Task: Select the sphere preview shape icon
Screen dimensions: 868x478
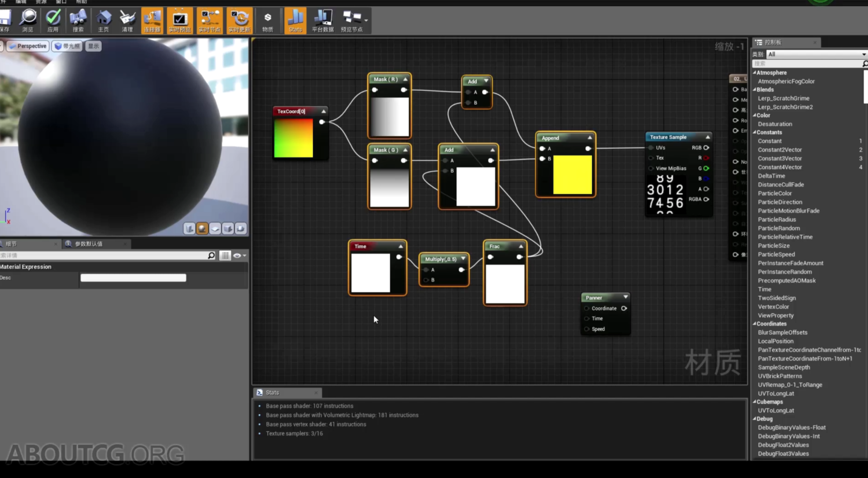Action: pyautogui.click(x=202, y=229)
